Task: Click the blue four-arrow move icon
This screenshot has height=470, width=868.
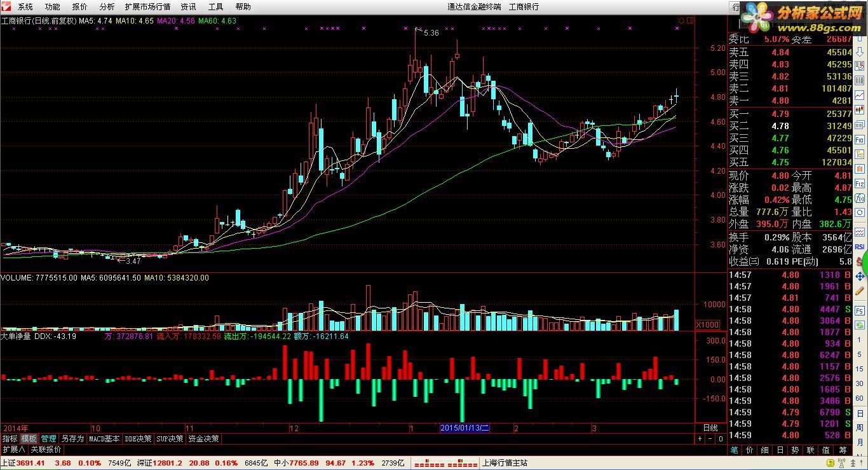Action: [x=860, y=276]
